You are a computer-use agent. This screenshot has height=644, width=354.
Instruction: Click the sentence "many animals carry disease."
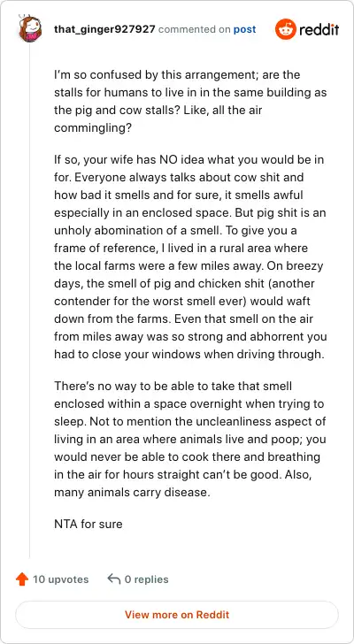tap(132, 493)
